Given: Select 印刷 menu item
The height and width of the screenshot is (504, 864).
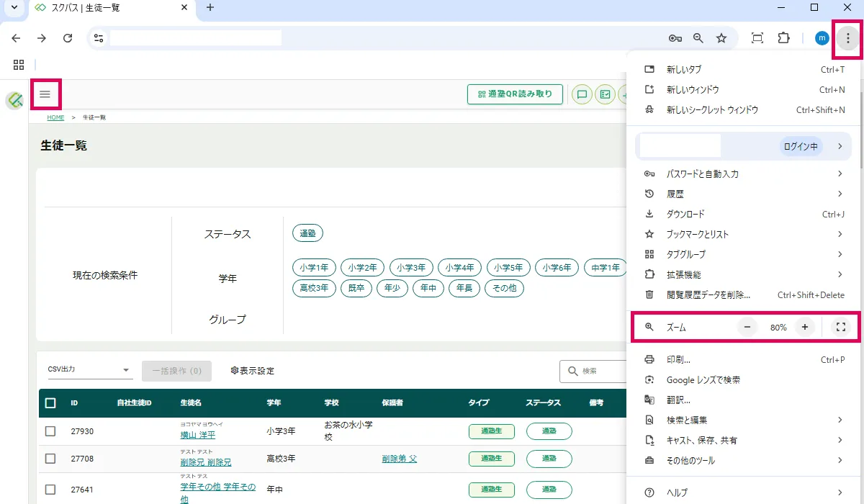Looking at the screenshot, I should [744, 360].
